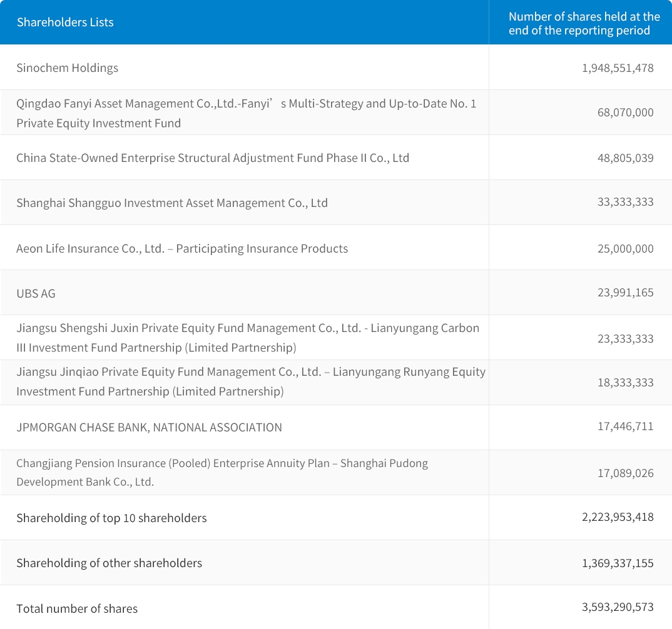The width and height of the screenshot is (672, 629).
Task: Select the Sinochem Holdings row name
Action: [68, 68]
